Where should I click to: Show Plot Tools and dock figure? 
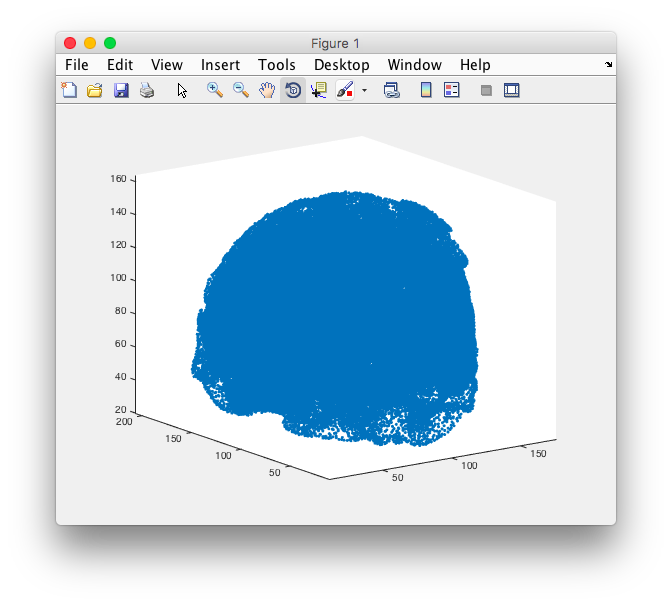[512, 90]
